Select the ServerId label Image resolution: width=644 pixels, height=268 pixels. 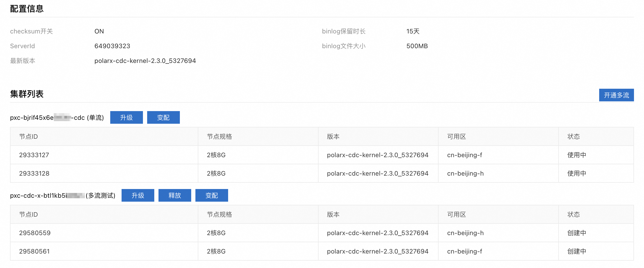coord(22,46)
